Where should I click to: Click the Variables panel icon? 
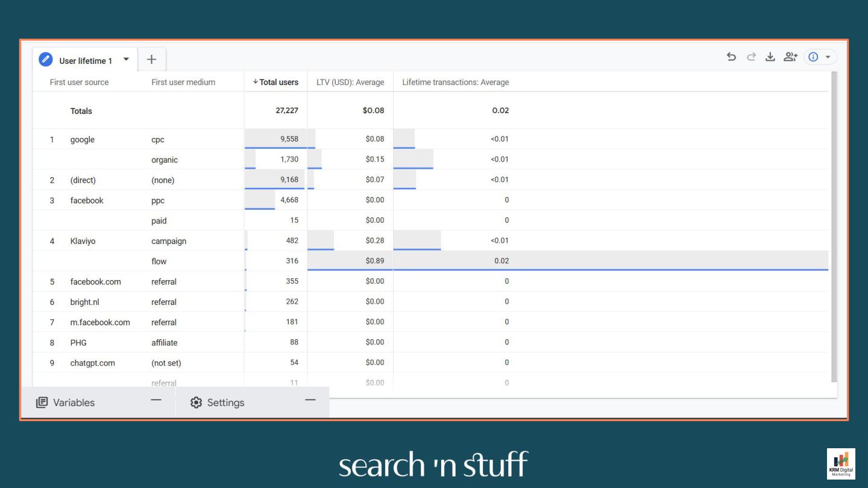42,402
